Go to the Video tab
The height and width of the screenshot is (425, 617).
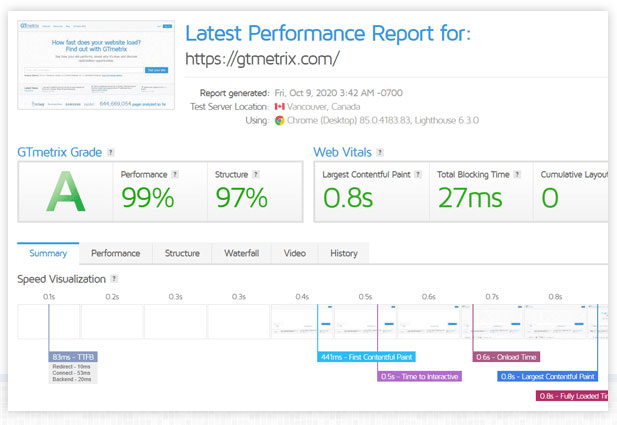point(294,253)
